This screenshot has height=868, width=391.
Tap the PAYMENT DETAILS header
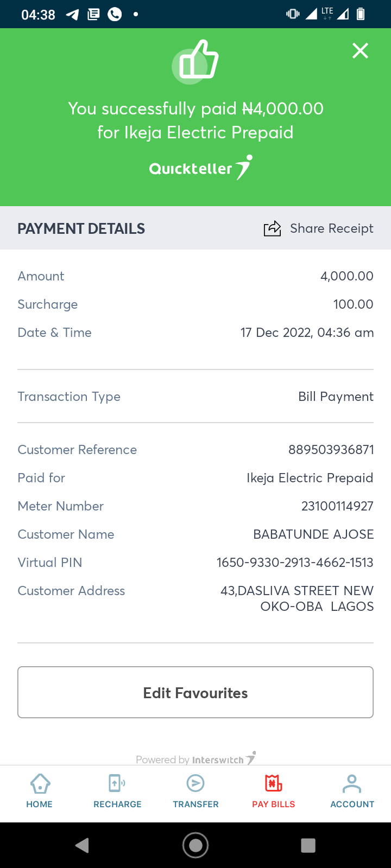[x=81, y=228]
